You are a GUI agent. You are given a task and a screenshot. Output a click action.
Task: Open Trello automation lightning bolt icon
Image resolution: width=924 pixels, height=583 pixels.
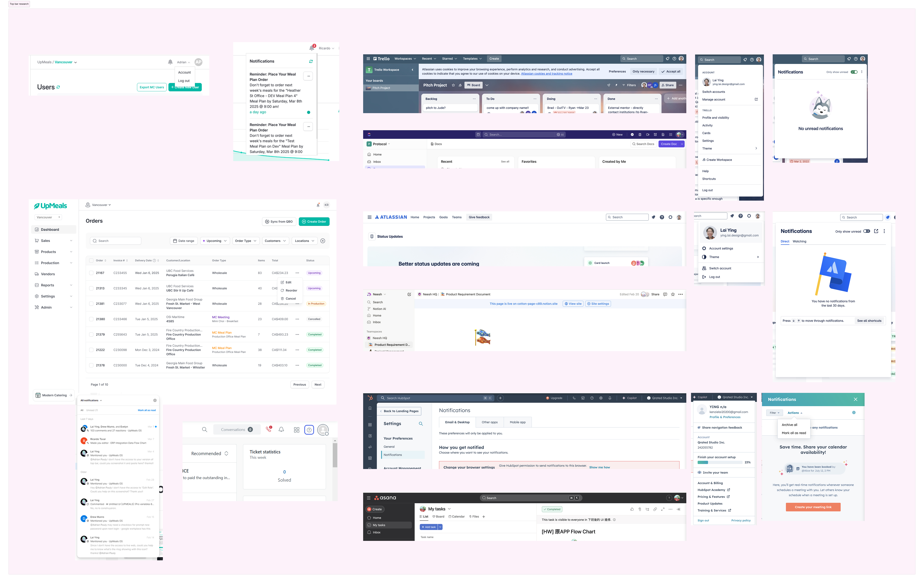[x=616, y=85]
